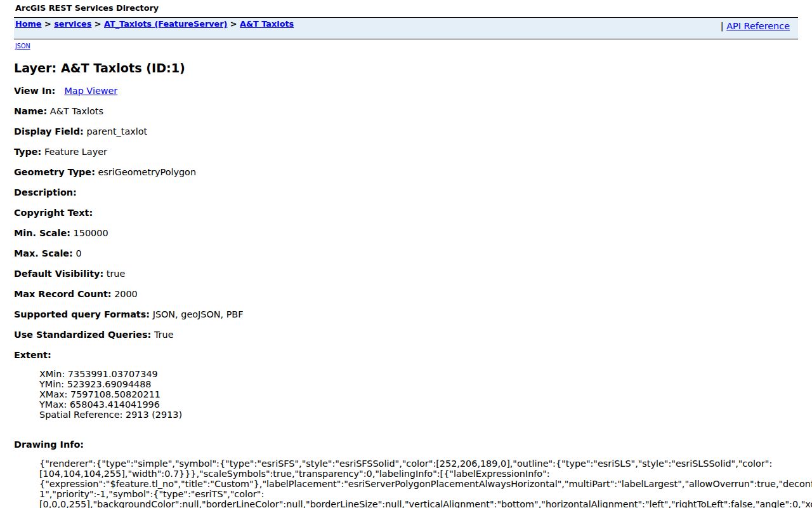This screenshot has width=812, height=508.
Task: Click the 'View In:' label
Action: pos(34,91)
